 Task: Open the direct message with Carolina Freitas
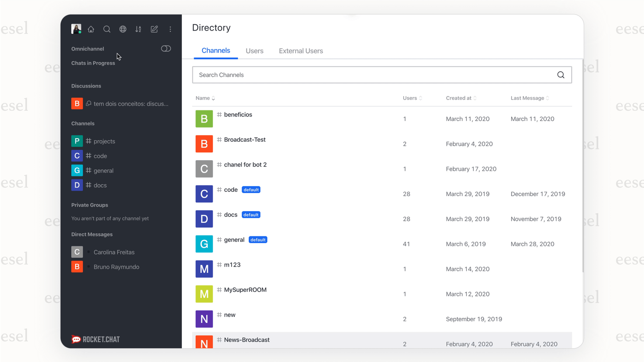114,252
